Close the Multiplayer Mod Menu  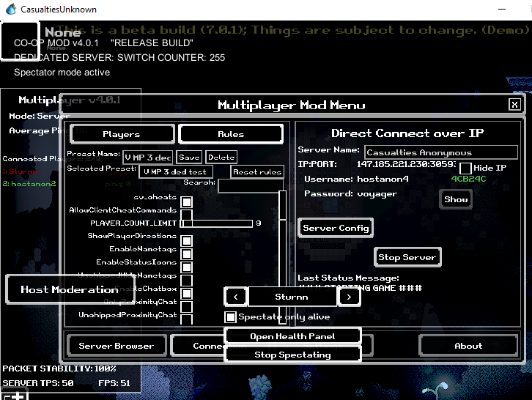pos(514,105)
